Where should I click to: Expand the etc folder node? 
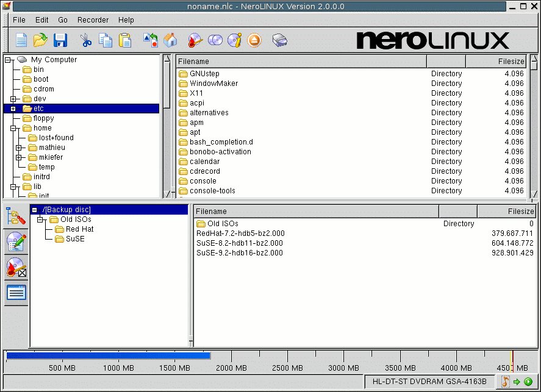click(x=13, y=109)
